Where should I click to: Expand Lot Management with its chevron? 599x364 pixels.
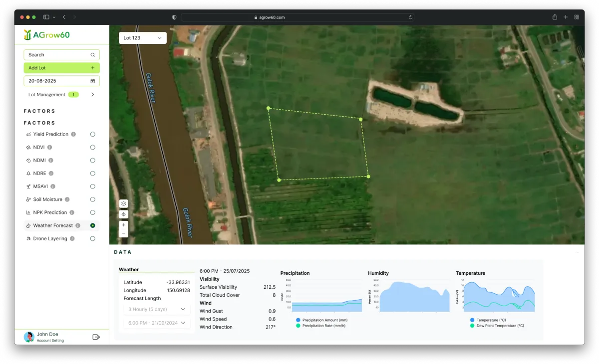[x=93, y=94]
